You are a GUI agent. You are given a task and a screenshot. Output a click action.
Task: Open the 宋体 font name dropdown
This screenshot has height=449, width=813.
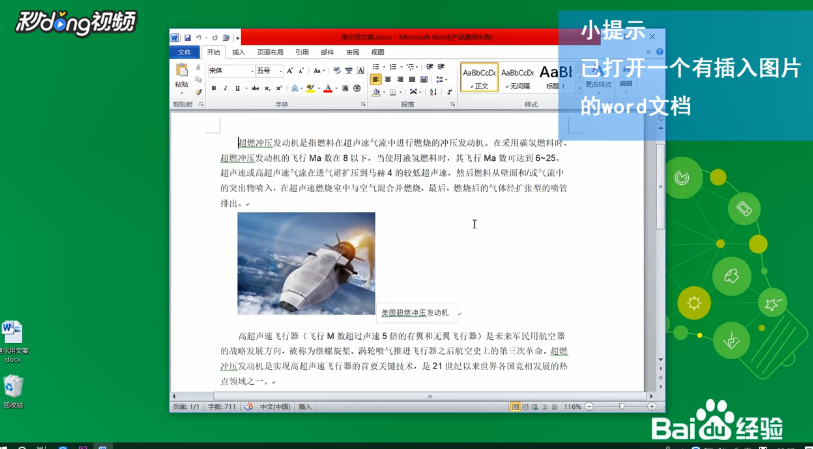pos(253,71)
